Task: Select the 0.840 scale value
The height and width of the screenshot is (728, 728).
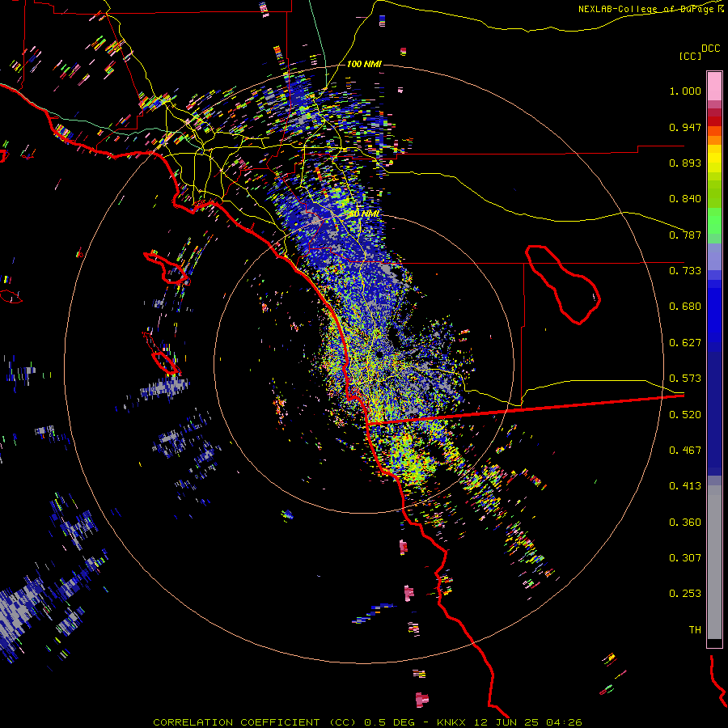Action: [685, 199]
